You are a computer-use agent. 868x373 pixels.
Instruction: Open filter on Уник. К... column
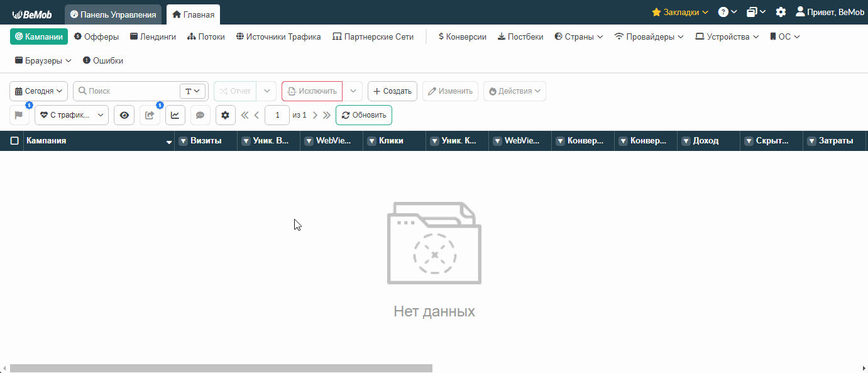[x=434, y=141]
